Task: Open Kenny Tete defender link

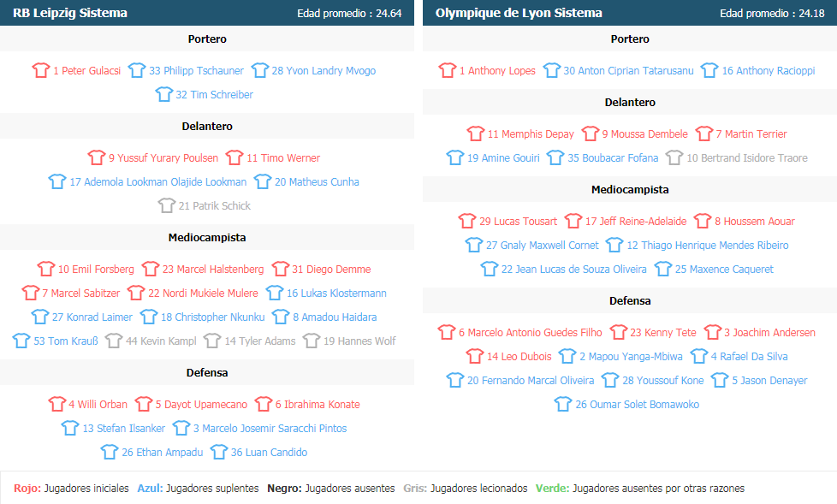Action: 669,333
